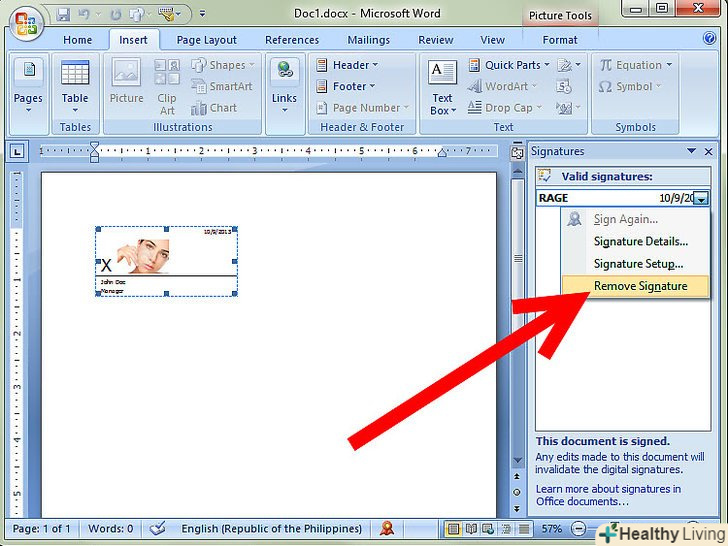
Task: Open Quick Parts dropdown
Action: pyautogui.click(x=509, y=65)
